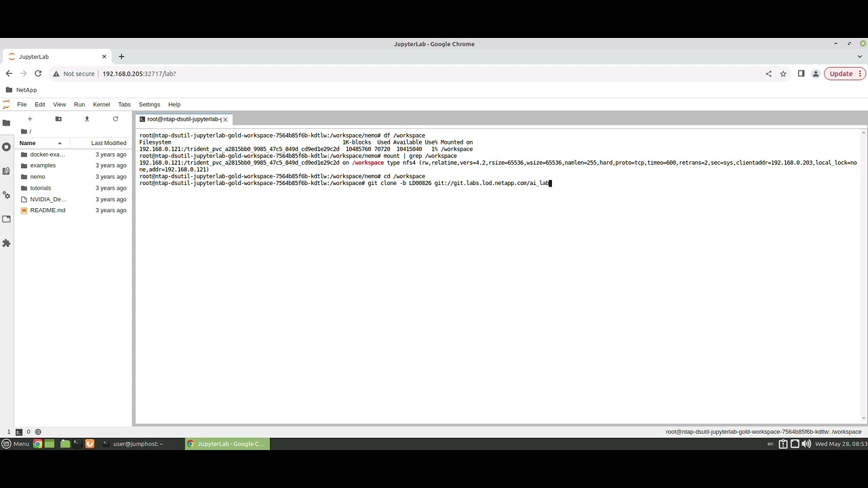Screen dimensions: 868x488
Task: Click the root folder breadcrumb icon
Action: pyautogui.click(x=24, y=131)
